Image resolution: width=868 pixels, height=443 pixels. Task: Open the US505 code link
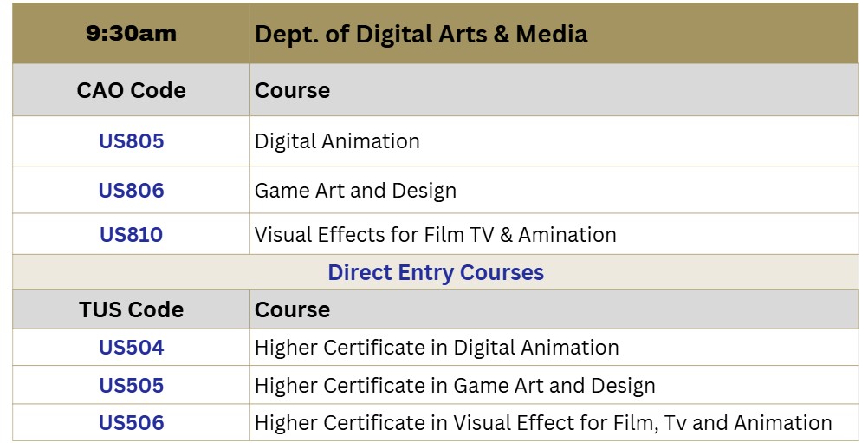[131, 386]
